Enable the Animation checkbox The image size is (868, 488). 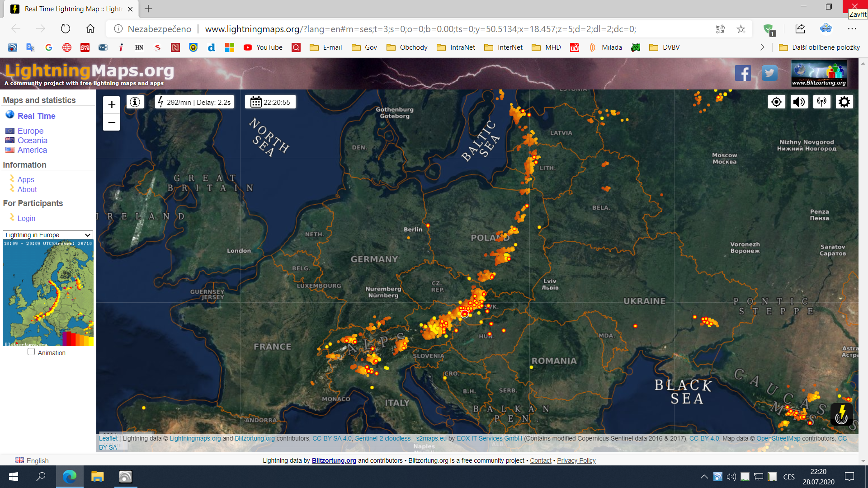(x=31, y=352)
